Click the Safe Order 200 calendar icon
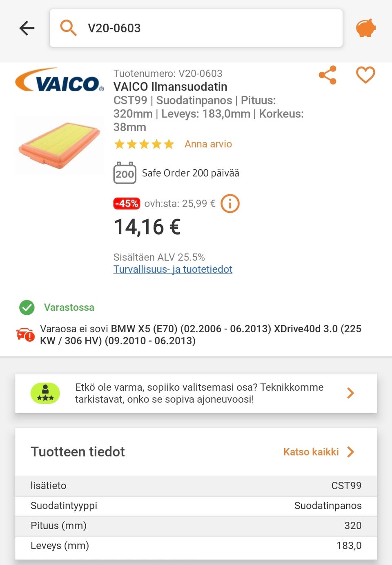Screen dimensions: 392x565 [x=125, y=173]
